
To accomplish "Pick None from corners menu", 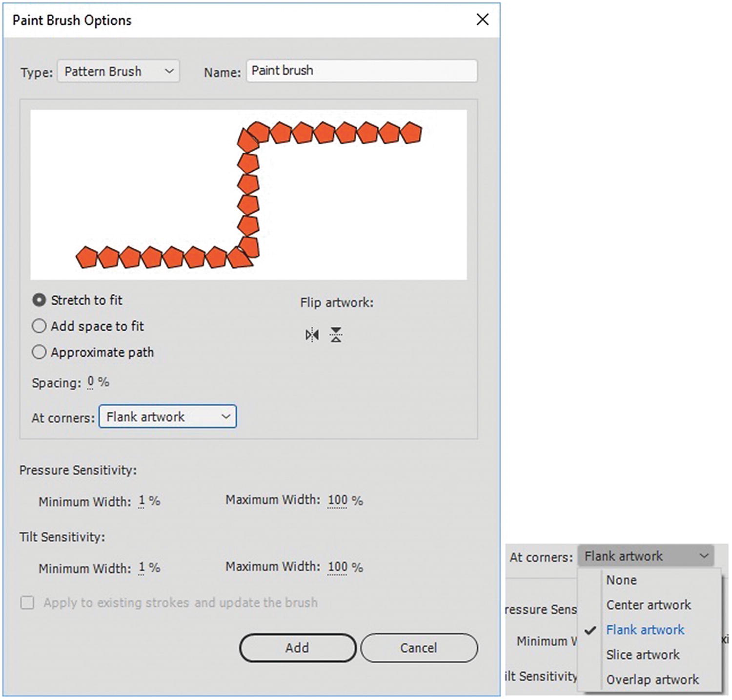I will (621, 580).
